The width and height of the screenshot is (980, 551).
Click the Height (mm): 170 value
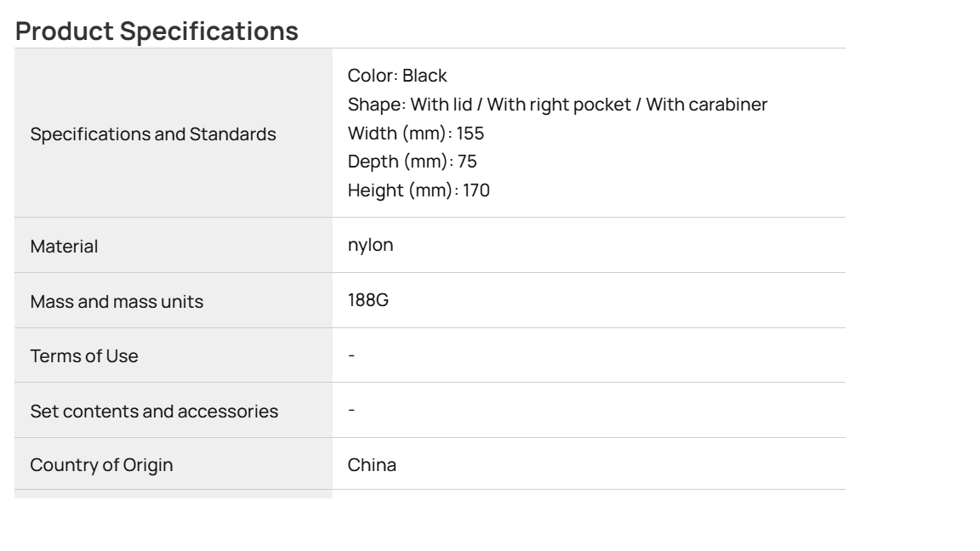point(419,190)
